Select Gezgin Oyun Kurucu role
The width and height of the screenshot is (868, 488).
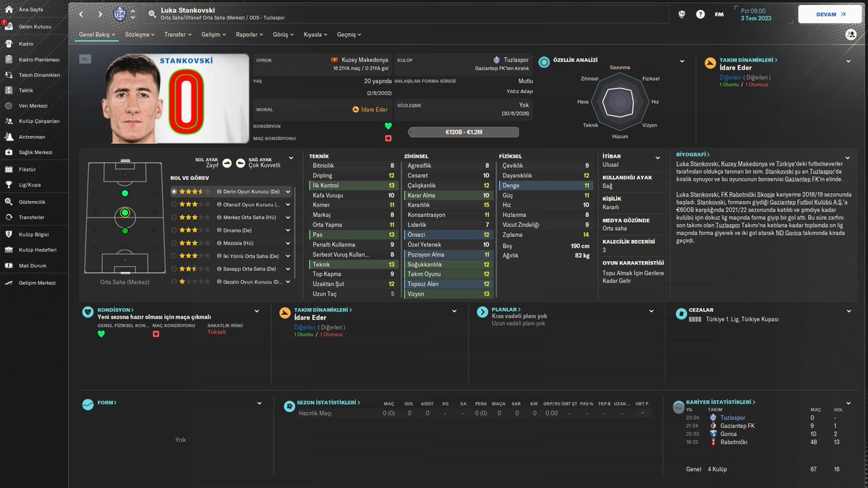tap(231, 281)
